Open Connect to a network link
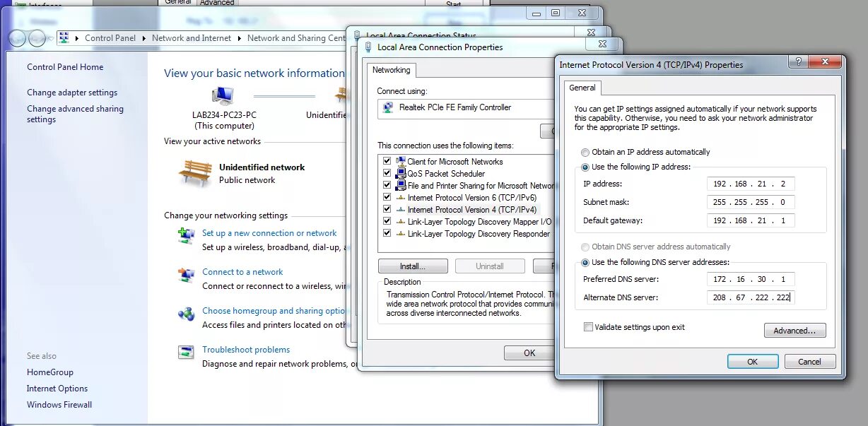 coord(242,272)
